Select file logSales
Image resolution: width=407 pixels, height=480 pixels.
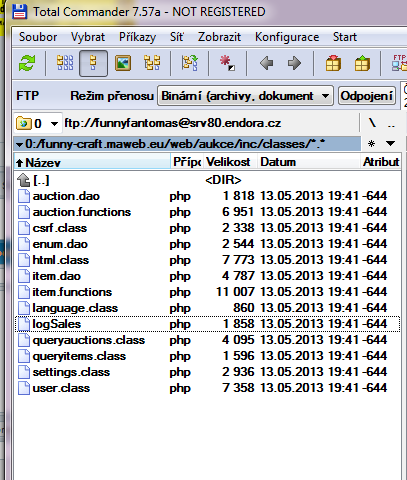207,324
